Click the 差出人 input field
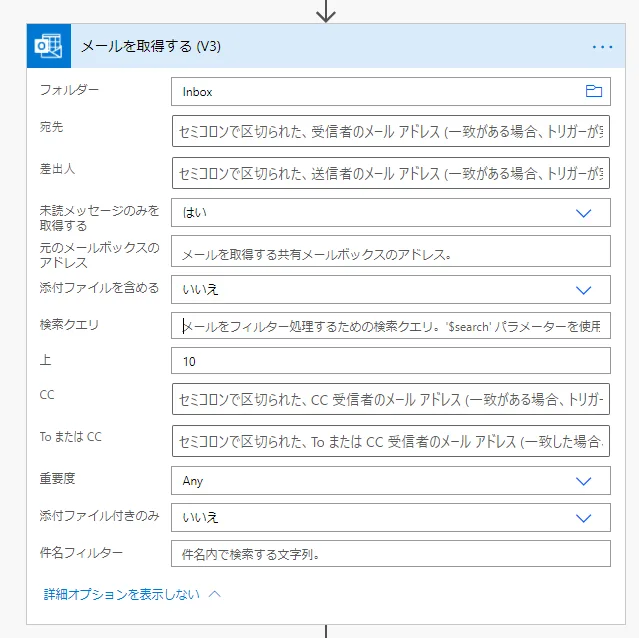The width and height of the screenshot is (639, 638). 390,173
